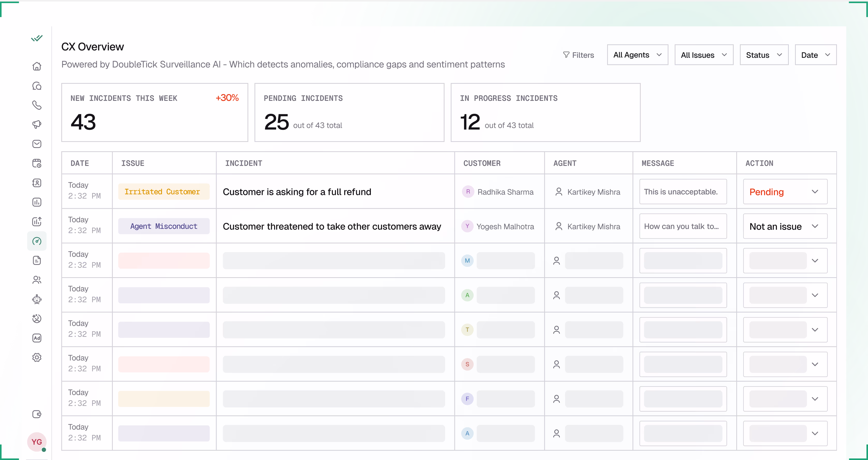Open the broadcast megaphone icon
The image size is (868, 460).
tap(37, 124)
